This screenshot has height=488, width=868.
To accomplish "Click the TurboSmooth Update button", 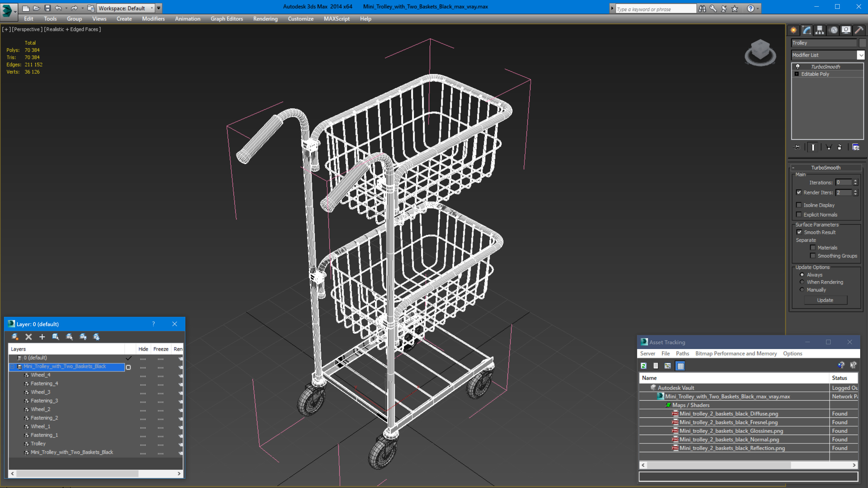I will [825, 300].
